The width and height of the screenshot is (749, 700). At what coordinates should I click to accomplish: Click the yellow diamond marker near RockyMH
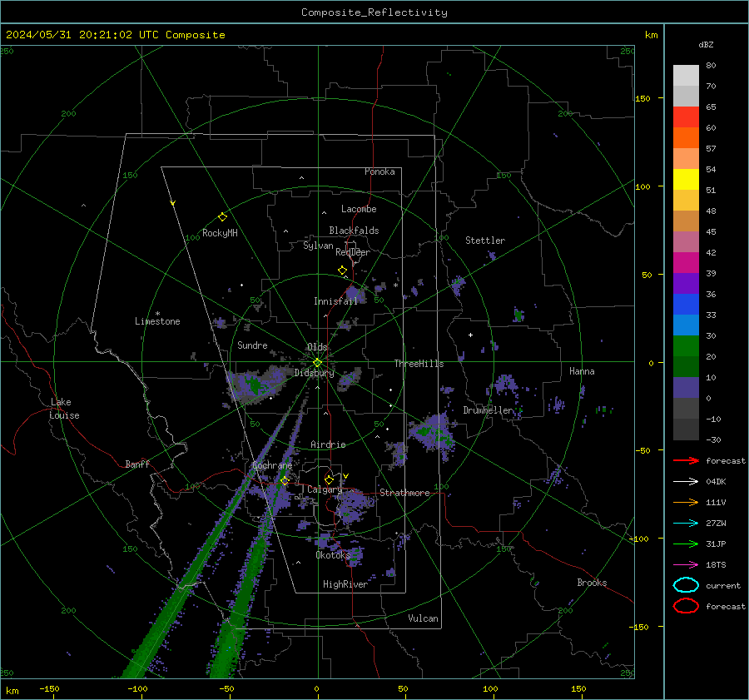pos(222,217)
